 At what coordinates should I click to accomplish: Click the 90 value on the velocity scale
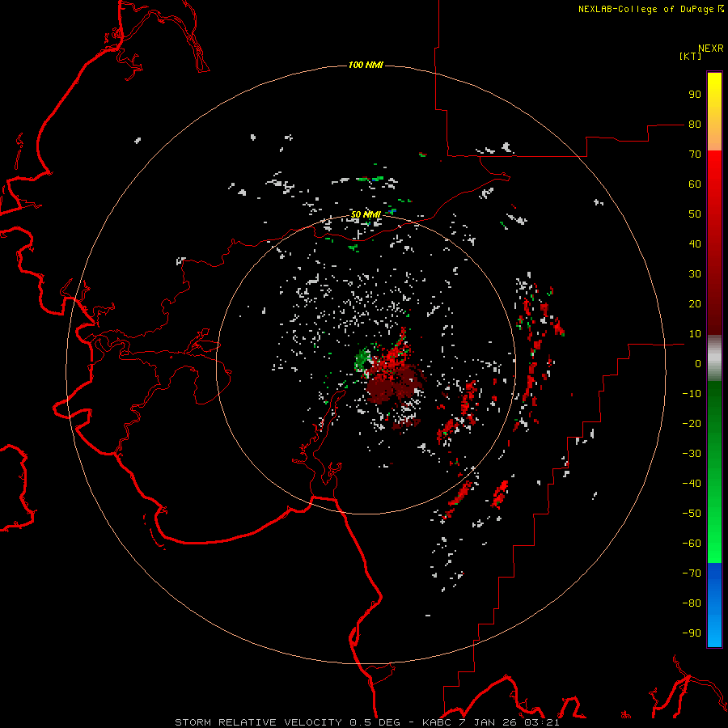click(x=695, y=95)
